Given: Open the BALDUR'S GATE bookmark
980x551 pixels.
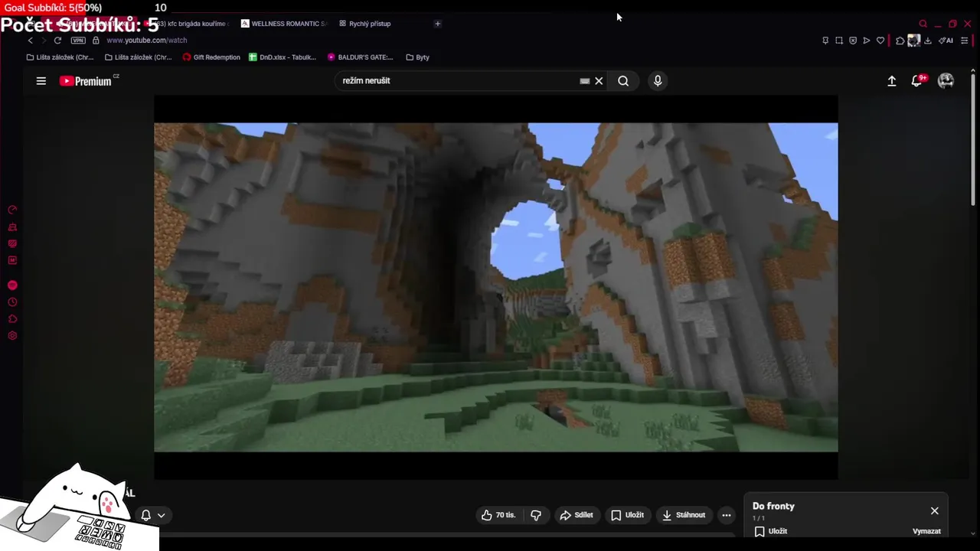Looking at the screenshot, I should click(360, 57).
